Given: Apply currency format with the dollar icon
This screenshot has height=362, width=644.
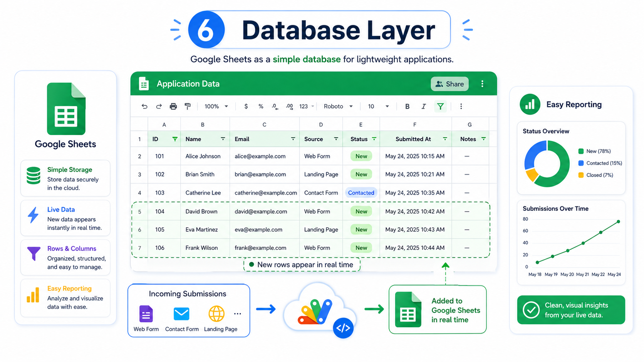Looking at the screenshot, I should click(246, 107).
